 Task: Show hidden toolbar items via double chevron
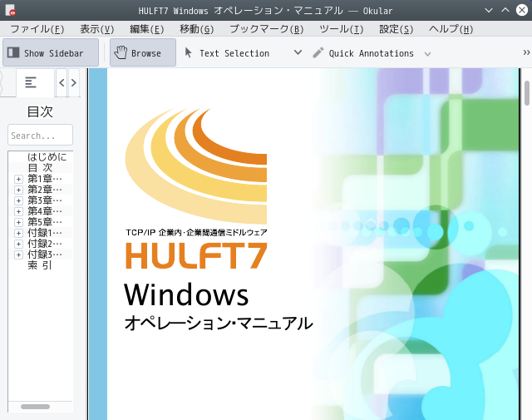point(526,52)
